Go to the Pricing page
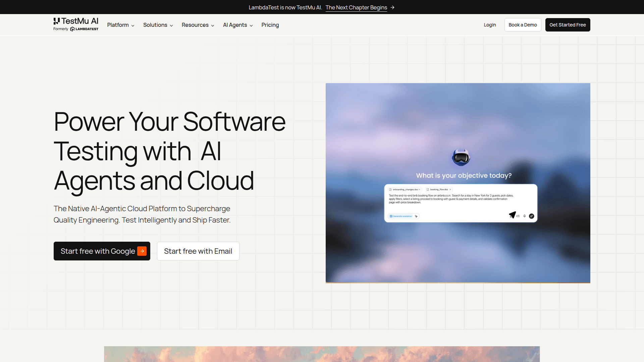The height and width of the screenshot is (362, 644). point(270,25)
